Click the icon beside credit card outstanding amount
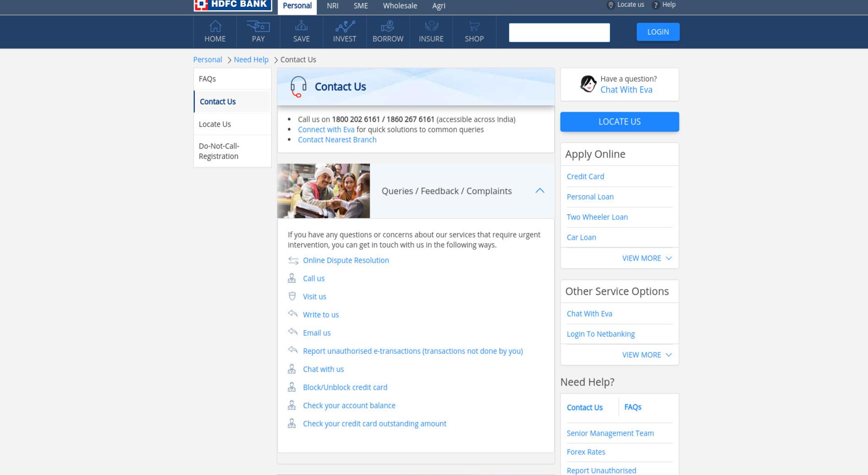Image resolution: width=868 pixels, height=475 pixels. [292, 423]
